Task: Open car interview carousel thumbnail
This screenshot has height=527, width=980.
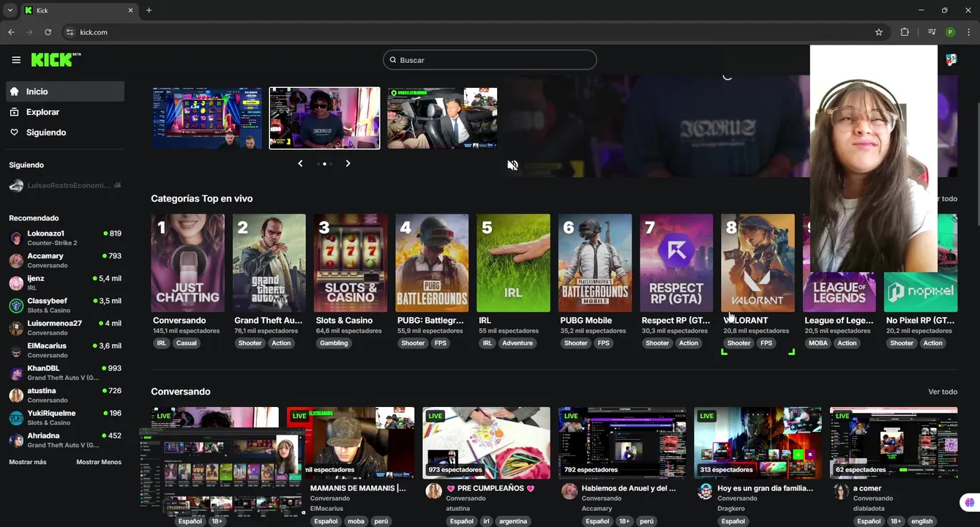Action: point(442,118)
